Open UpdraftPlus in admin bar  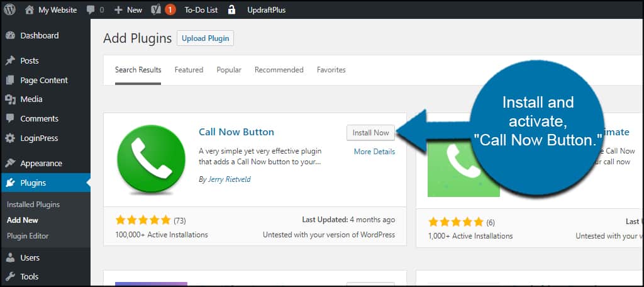tap(266, 10)
